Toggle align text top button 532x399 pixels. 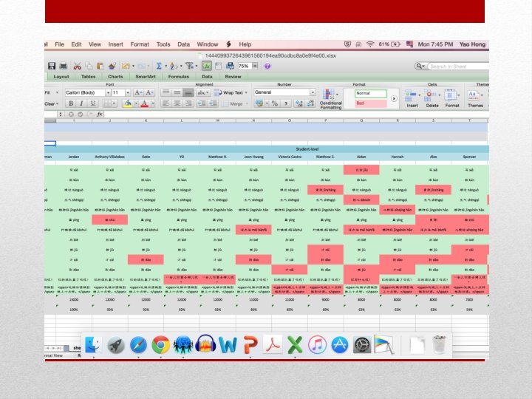pyautogui.click(x=166, y=92)
